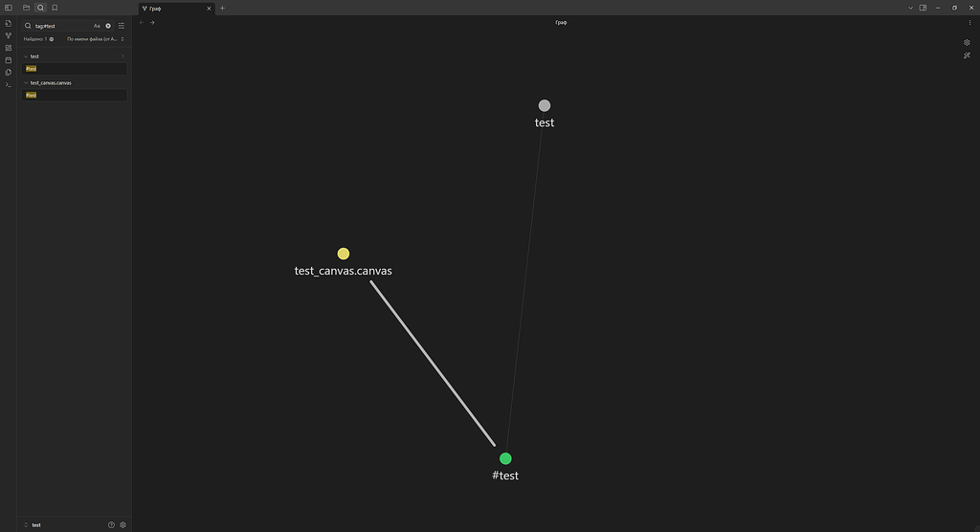Toggle the left sidebar collapse icon

[9, 8]
